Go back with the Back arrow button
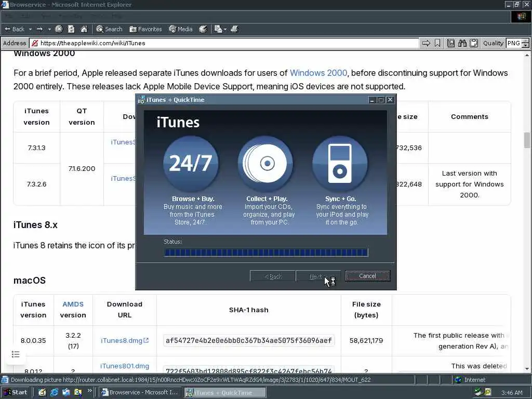This screenshot has height=399, width=532. [x=14, y=29]
